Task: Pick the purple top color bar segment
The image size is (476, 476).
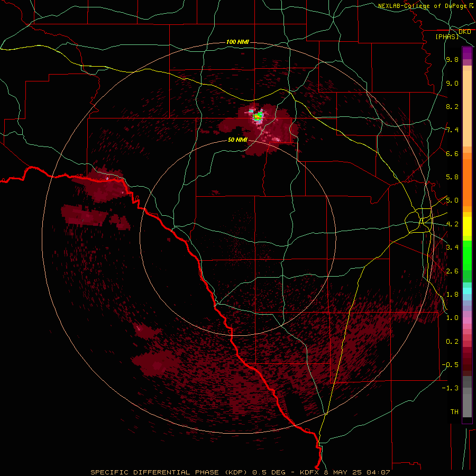Action: pyautogui.click(x=467, y=53)
